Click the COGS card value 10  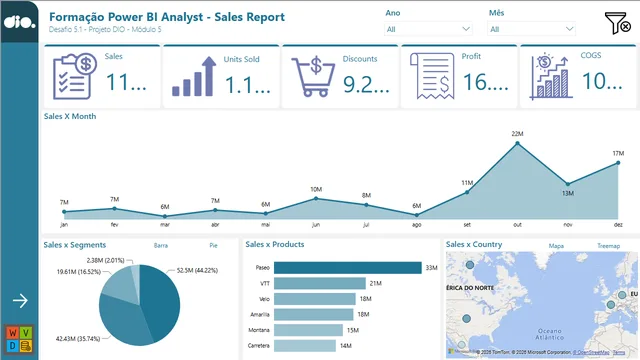click(602, 81)
